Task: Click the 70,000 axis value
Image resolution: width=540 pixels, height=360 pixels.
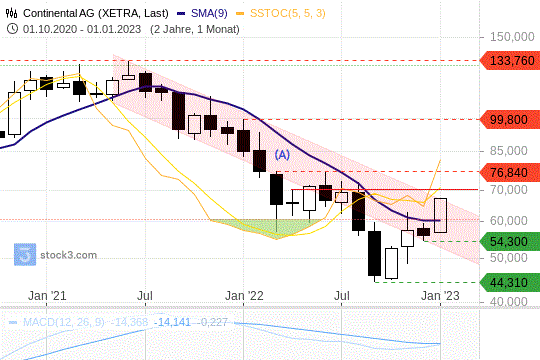Action: (509, 190)
